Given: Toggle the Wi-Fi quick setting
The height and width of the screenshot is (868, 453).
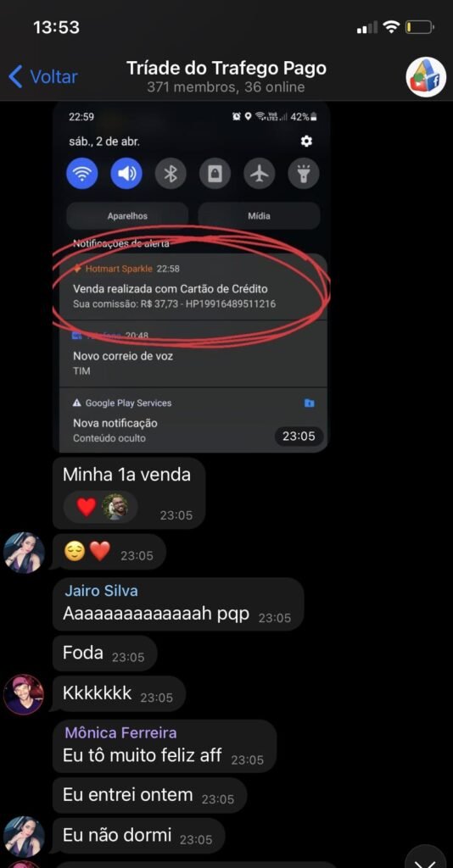Looking at the screenshot, I should pos(82,174).
